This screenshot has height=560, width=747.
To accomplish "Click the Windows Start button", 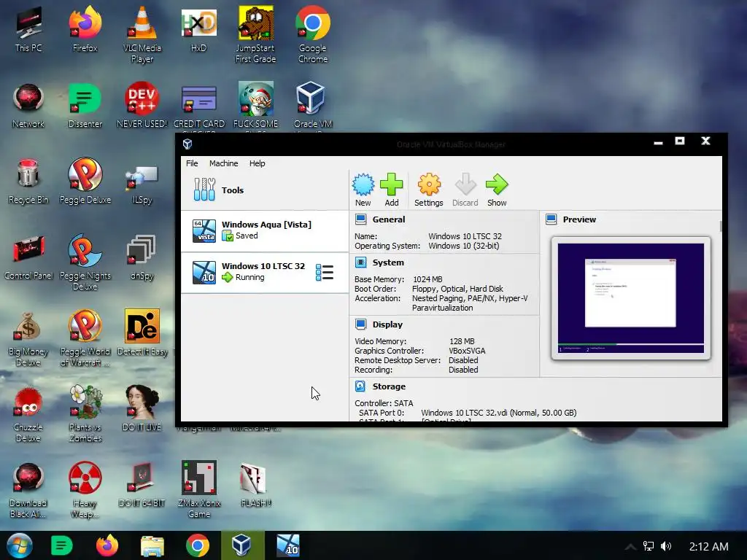I will (x=20, y=545).
